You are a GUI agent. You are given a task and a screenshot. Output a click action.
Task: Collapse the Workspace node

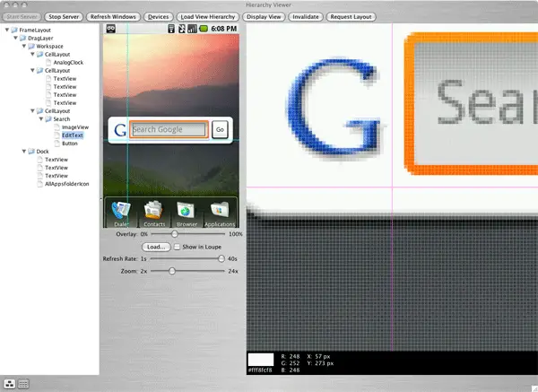click(x=22, y=46)
